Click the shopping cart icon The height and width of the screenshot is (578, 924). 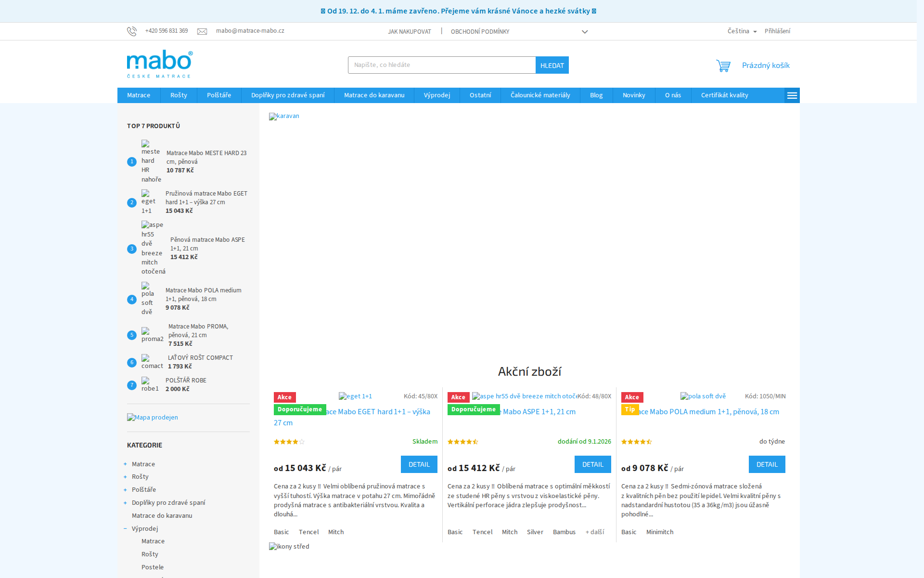pyautogui.click(x=723, y=66)
